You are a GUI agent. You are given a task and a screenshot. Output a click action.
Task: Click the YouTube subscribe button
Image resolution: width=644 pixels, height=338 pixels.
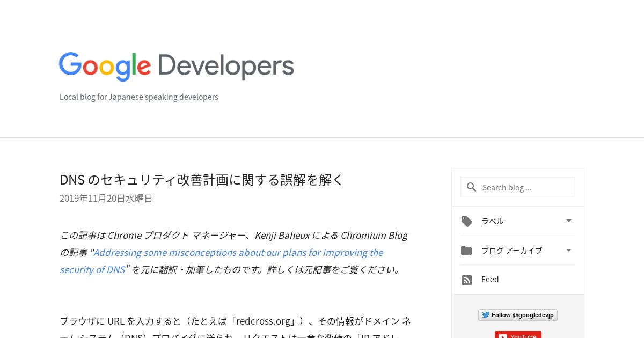point(518,335)
